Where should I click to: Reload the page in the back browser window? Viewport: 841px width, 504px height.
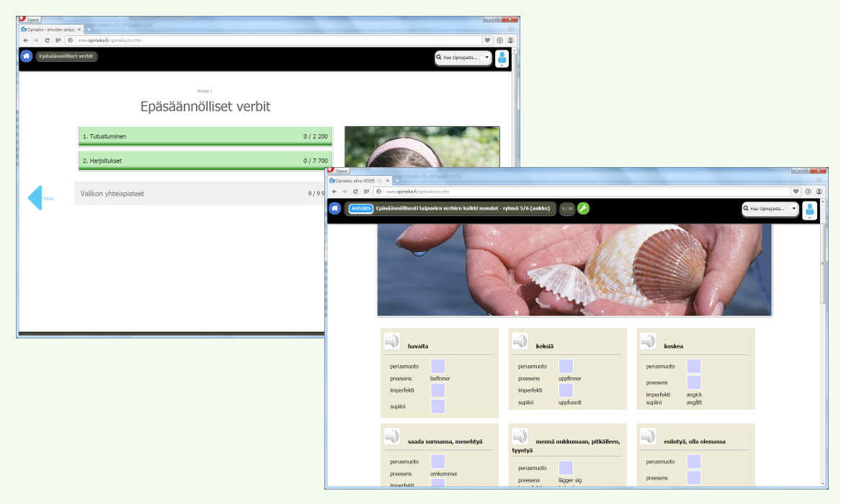[x=47, y=40]
